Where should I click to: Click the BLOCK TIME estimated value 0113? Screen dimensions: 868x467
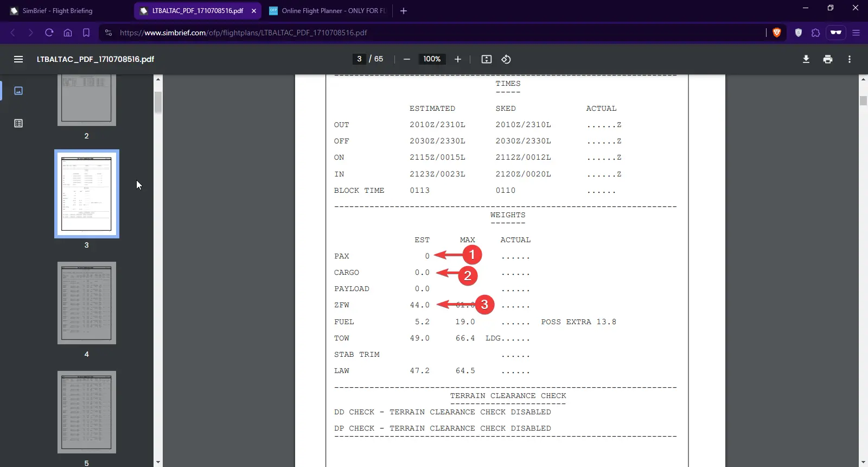click(420, 191)
